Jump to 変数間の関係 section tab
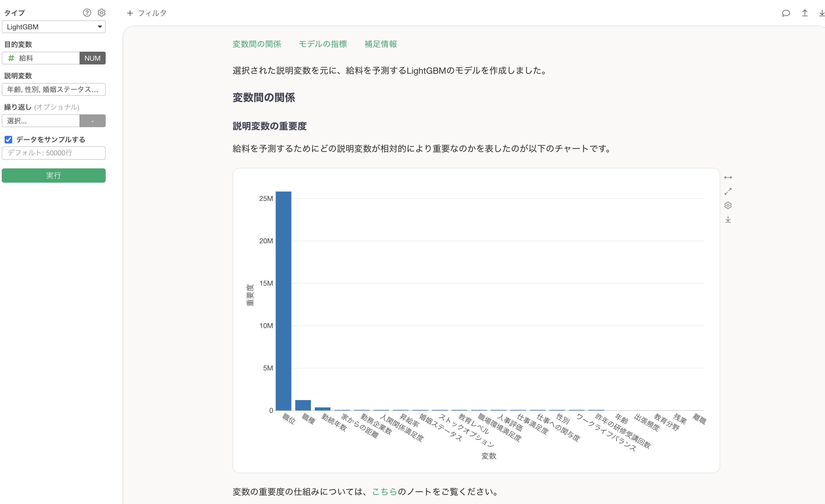Screen dimensions: 825x504 click(x=257, y=44)
